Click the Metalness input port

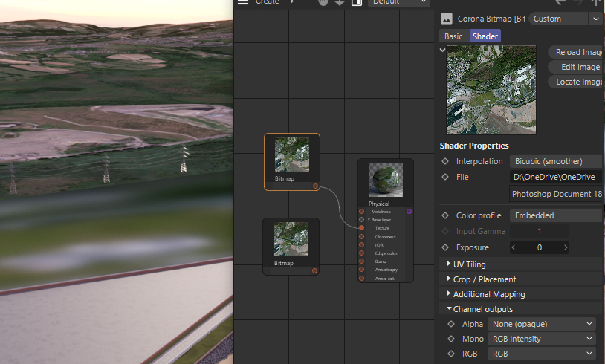tap(361, 211)
